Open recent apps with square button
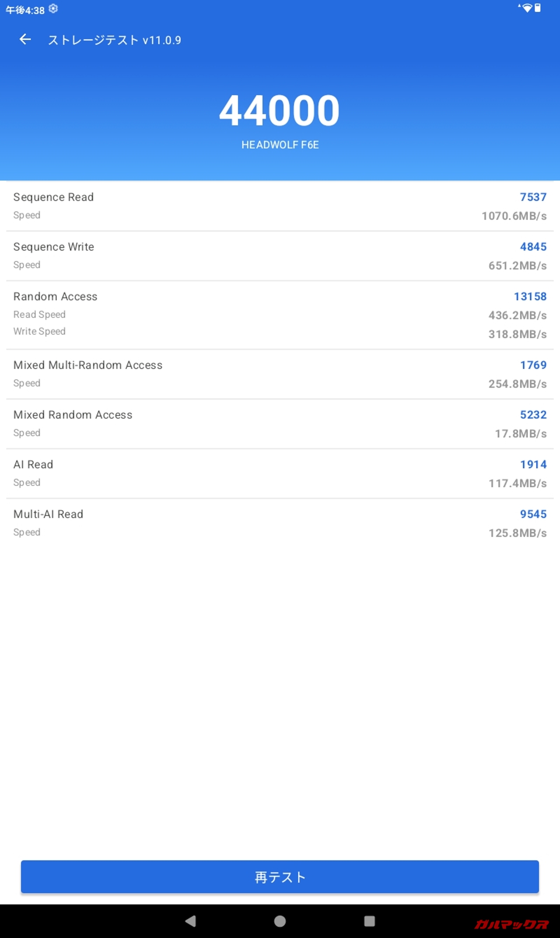 tap(369, 921)
